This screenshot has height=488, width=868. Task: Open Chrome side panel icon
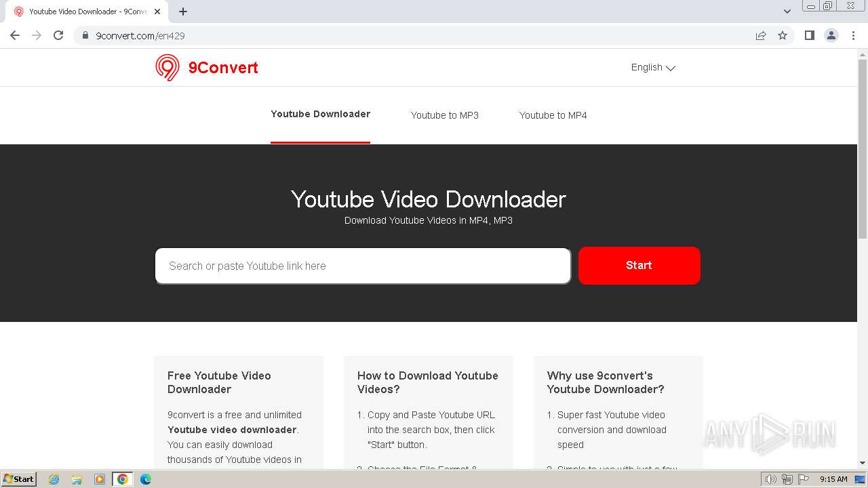coord(809,35)
